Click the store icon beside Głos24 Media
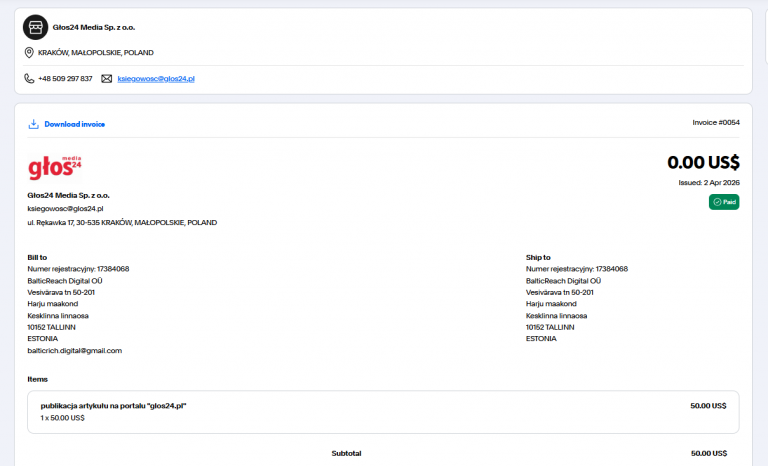 35,27
